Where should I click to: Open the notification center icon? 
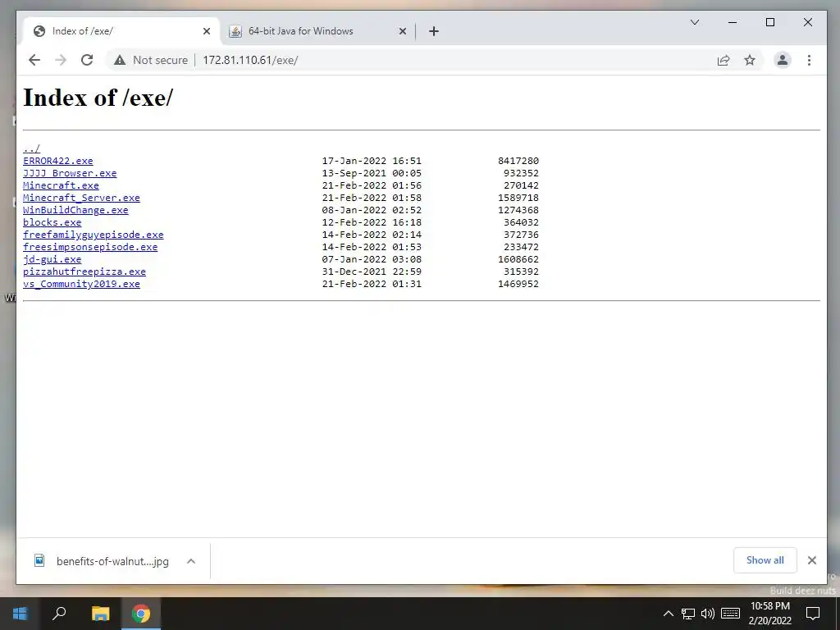click(813, 614)
